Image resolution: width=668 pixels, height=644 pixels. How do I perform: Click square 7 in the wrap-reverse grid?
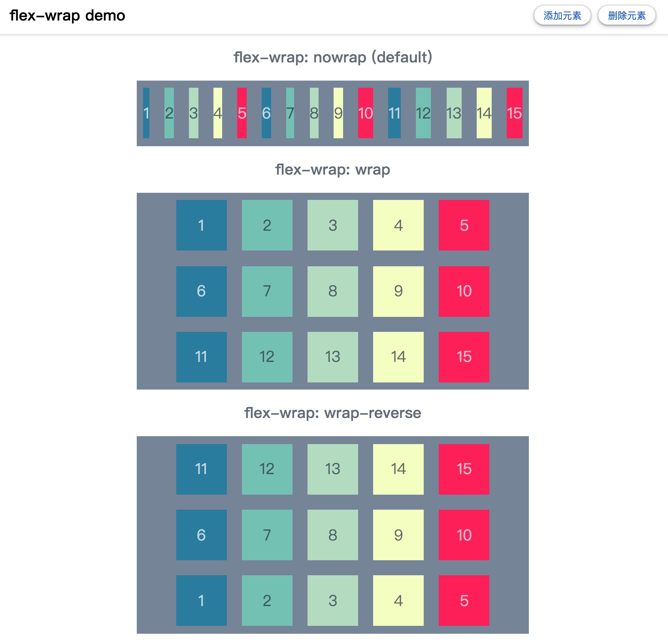click(267, 535)
